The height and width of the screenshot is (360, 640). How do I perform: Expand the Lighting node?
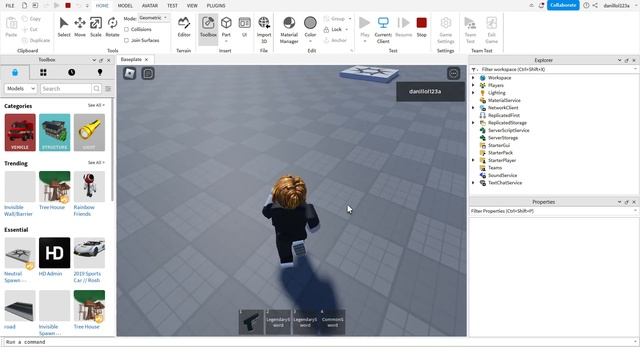[x=473, y=93]
